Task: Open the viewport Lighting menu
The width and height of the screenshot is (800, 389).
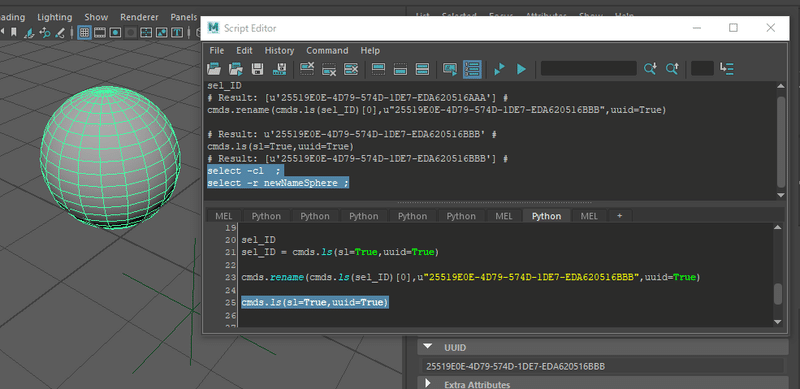Action: [55, 17]
